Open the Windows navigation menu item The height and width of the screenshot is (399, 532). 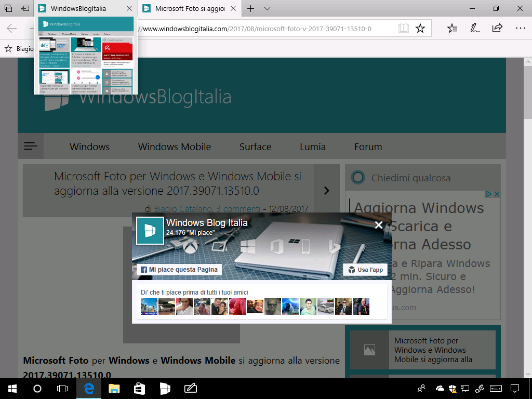coord(89,147)
